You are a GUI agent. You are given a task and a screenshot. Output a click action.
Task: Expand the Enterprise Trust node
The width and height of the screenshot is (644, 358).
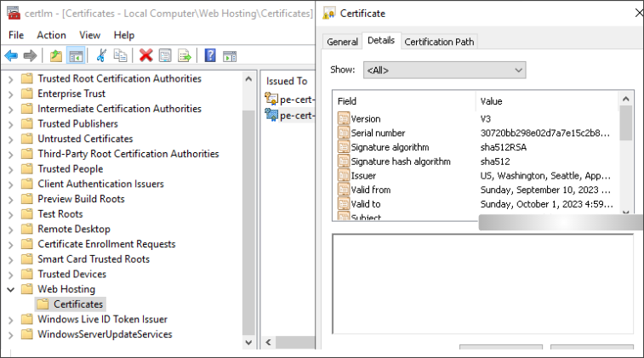point(11,94)
